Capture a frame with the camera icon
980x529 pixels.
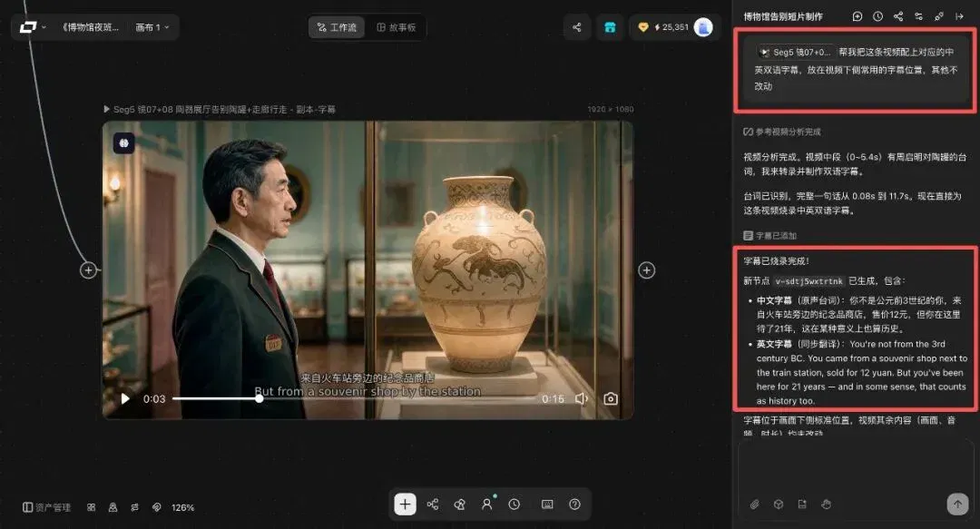611,399
